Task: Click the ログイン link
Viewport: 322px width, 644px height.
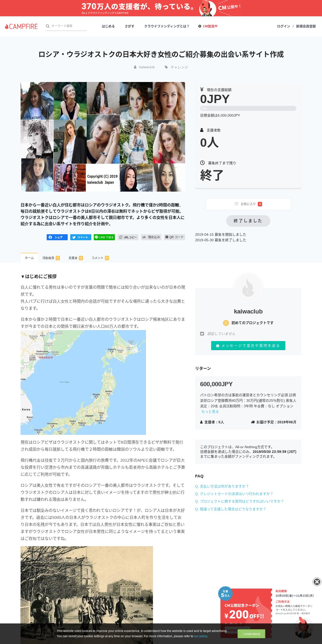Action: 283,26
